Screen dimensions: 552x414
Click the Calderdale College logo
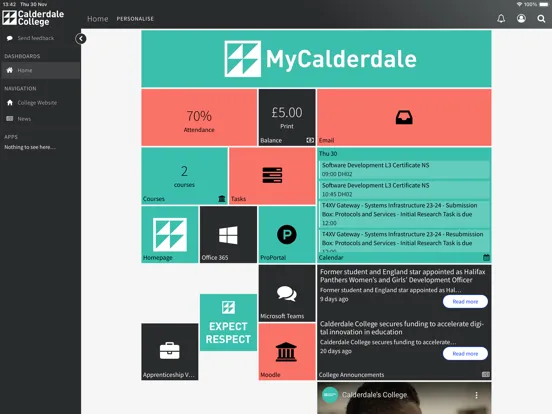33,18
